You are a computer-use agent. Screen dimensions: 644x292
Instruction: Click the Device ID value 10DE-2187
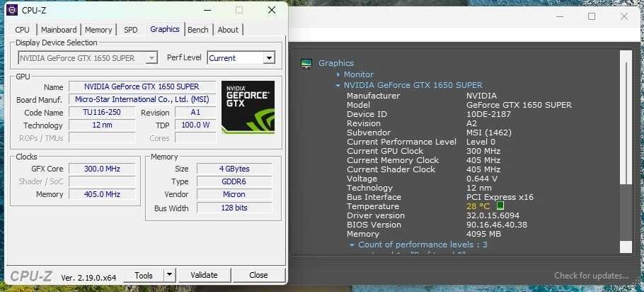[488, 114]
